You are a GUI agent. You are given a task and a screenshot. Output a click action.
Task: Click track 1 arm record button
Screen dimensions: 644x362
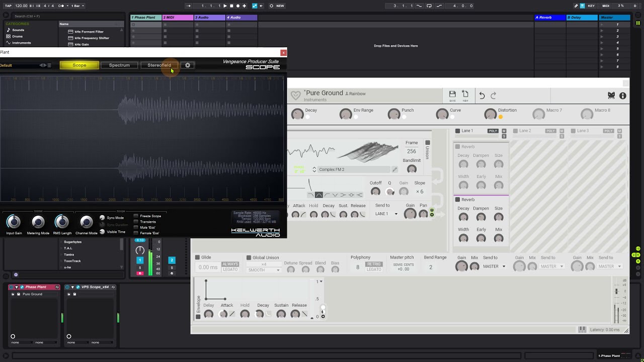pos(140,274)
